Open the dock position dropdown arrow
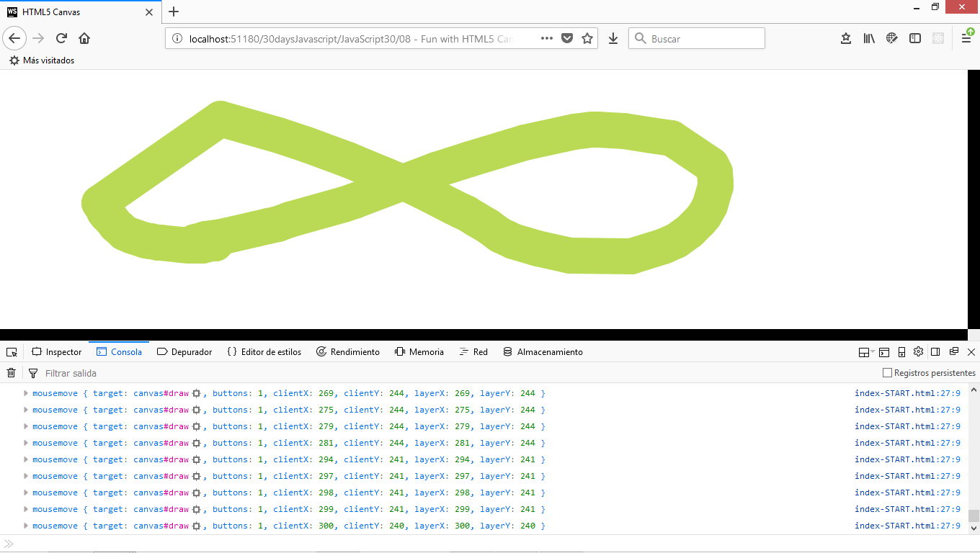 [873, 351]
